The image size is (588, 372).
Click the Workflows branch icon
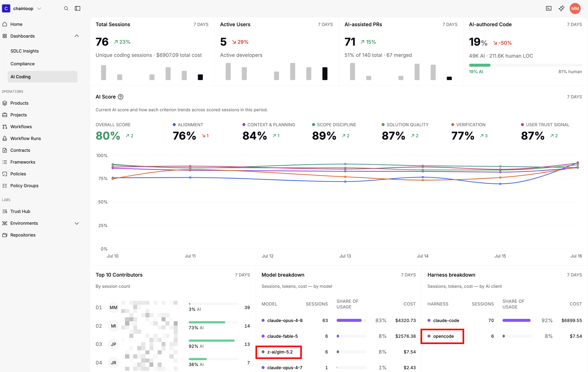click(x=5, y=127)
